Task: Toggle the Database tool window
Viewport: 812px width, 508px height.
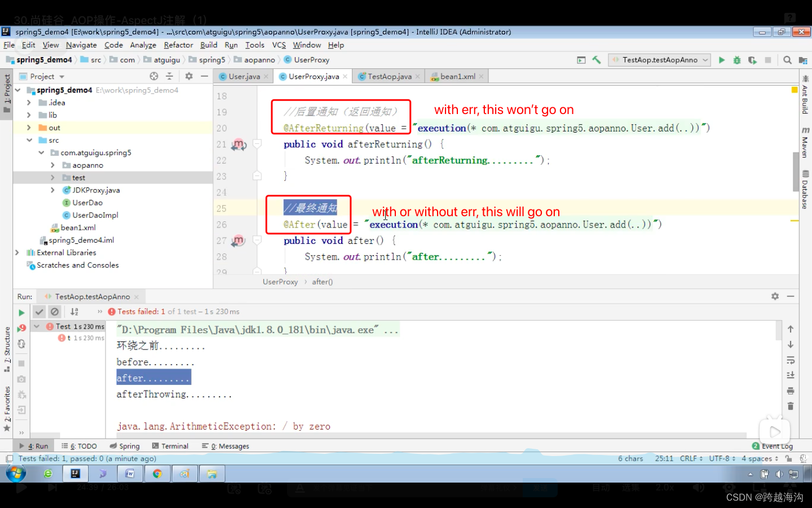Action: (x=805, y=190)
